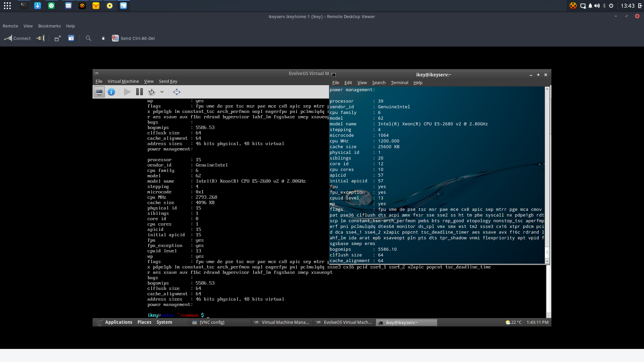Open the 22 °C weather applet
This screenshot has width=644, height=362.
514,322
